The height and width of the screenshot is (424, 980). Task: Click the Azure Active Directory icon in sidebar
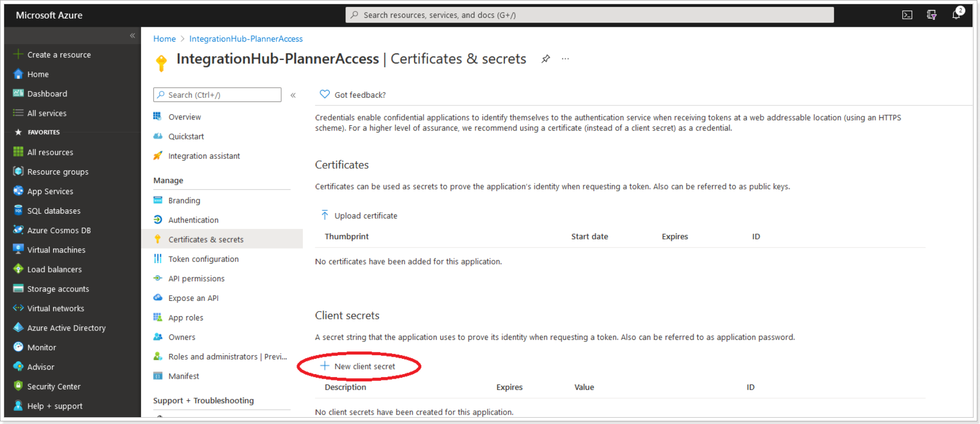pos(18,327)
